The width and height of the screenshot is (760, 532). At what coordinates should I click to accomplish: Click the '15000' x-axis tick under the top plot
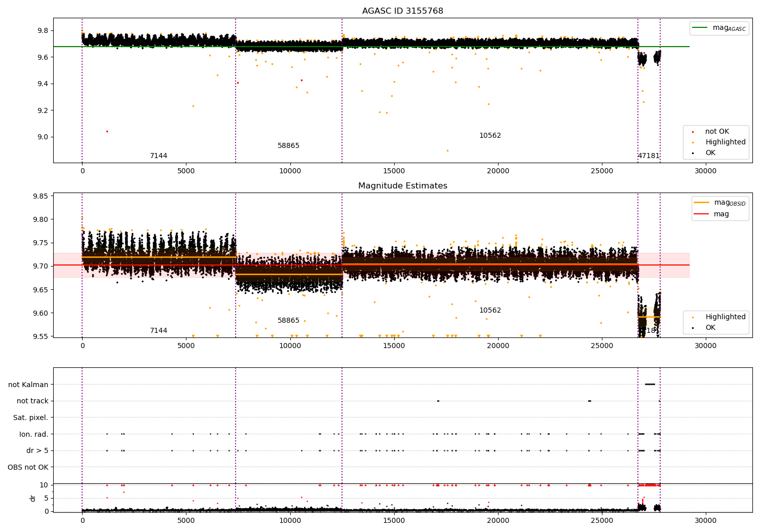click(x=394, y=171)
